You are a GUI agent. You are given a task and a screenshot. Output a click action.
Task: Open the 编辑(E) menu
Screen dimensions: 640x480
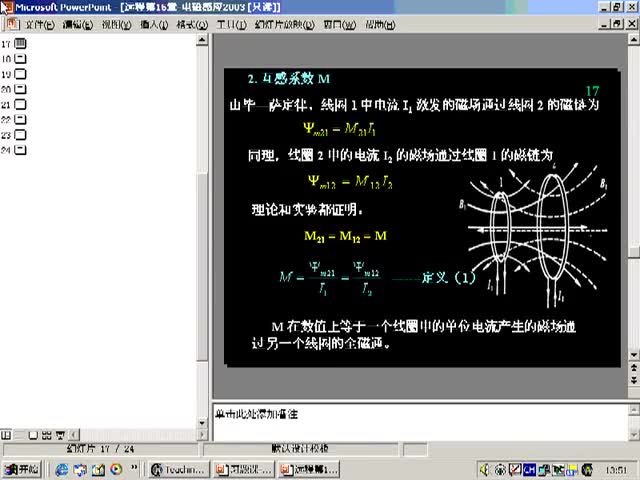tap(78, 25)
